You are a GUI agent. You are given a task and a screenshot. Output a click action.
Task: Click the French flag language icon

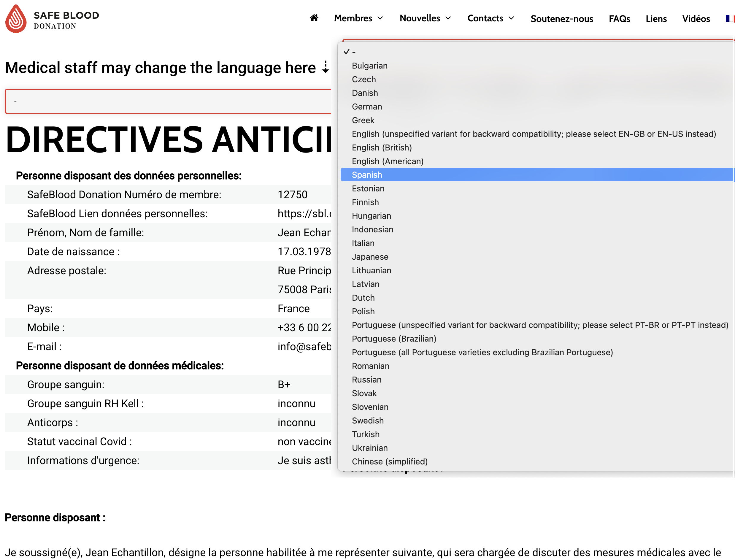[730, 18]
